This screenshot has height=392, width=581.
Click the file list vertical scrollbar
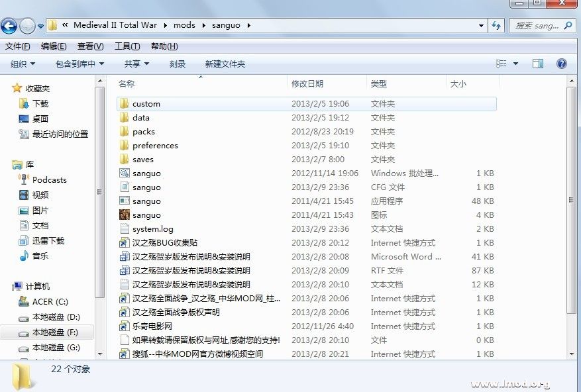[572, 199]
